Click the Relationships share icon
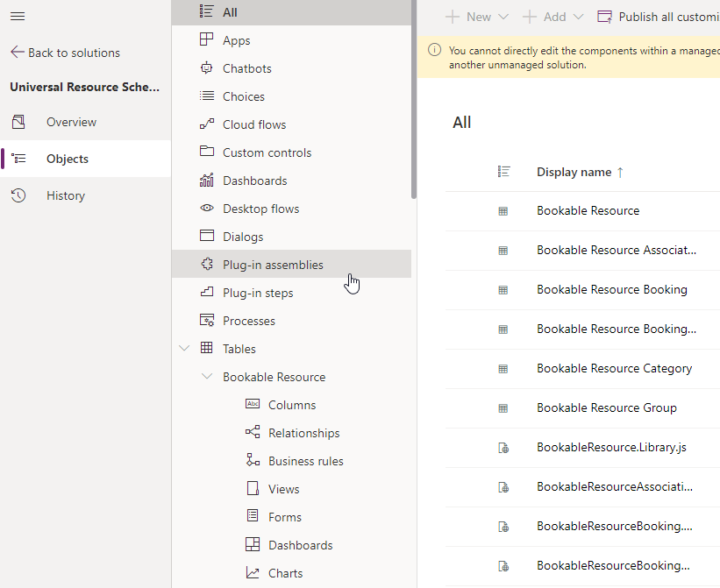Image resolution: width=720 pixels, height=588 pixels. pyautogui.click(x=252, y=432)
